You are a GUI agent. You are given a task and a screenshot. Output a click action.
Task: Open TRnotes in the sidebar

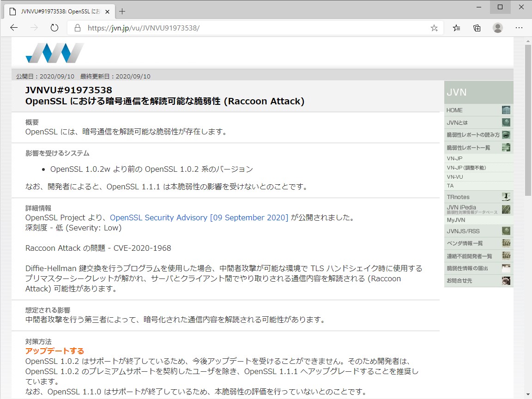pyautogui.click(x=478, y=197)
